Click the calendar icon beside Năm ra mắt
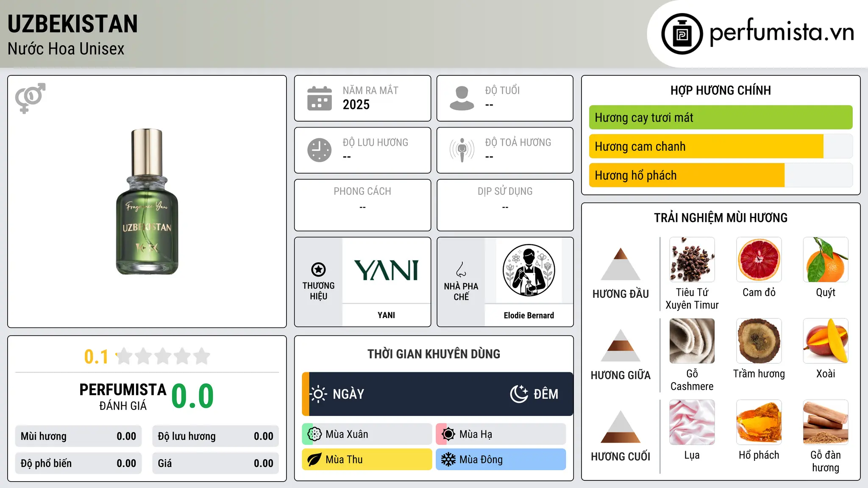This screenshot has width=868, height=488. tap(320, 98)
